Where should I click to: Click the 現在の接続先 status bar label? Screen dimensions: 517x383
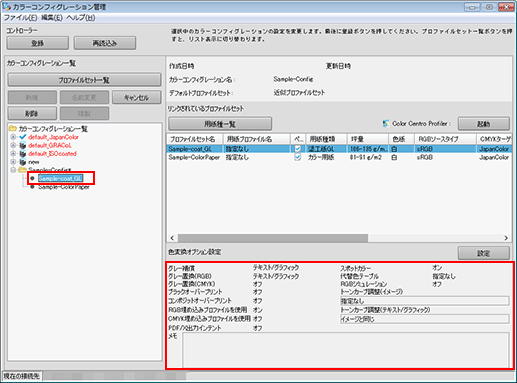click(22, 376)
